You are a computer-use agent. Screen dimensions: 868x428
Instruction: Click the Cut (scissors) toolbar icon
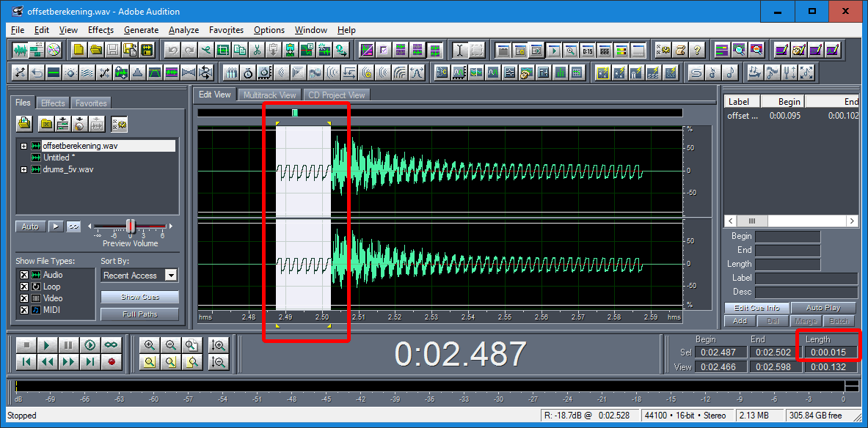258,51
